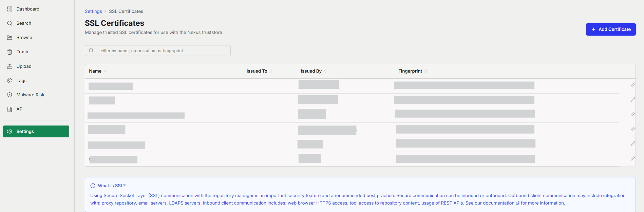Go to Search in sidebar
Viewport: 644px width, 212px height.
click(x=24, y=23)
